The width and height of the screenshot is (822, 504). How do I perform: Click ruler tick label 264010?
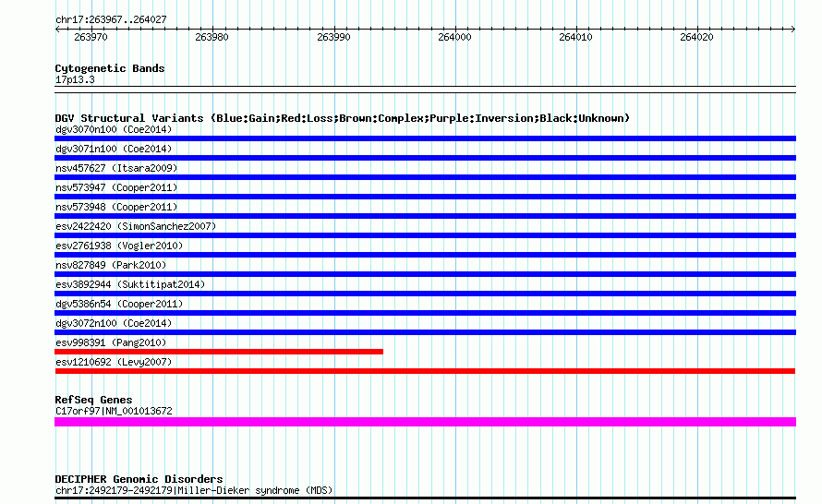click(575, 37)
